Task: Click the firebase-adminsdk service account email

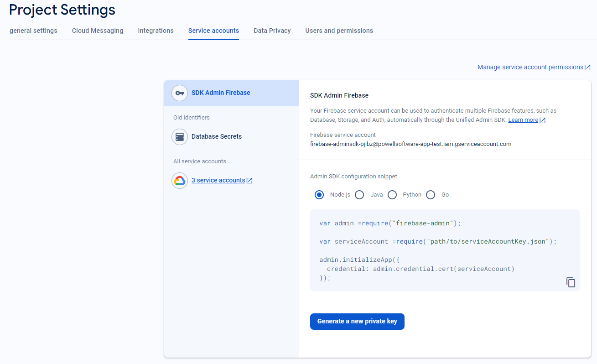Action: coord(410,144)
